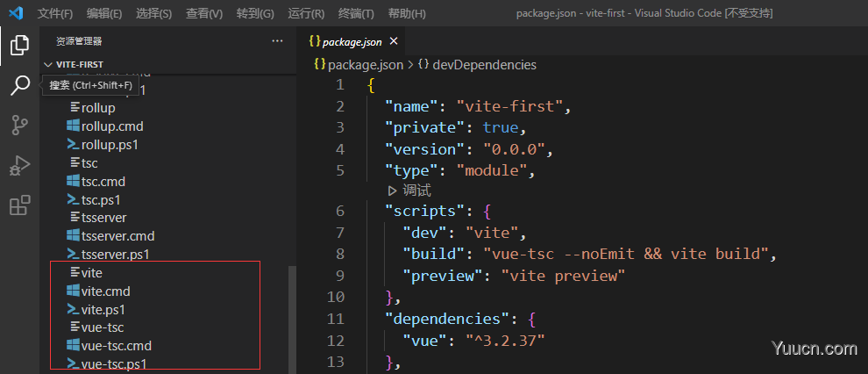Open the 选择(S) menu

click(x=153, y=13)
